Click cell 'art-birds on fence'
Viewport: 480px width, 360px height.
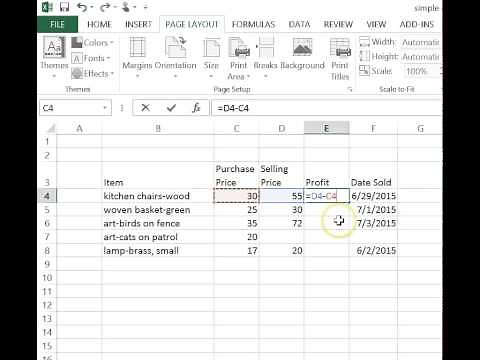[x=158, y=223]
